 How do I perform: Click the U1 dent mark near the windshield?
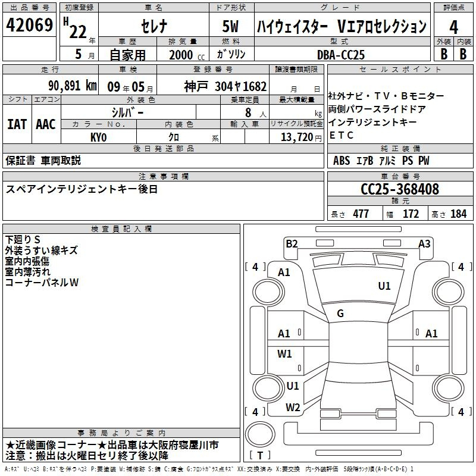click(384, 286)
